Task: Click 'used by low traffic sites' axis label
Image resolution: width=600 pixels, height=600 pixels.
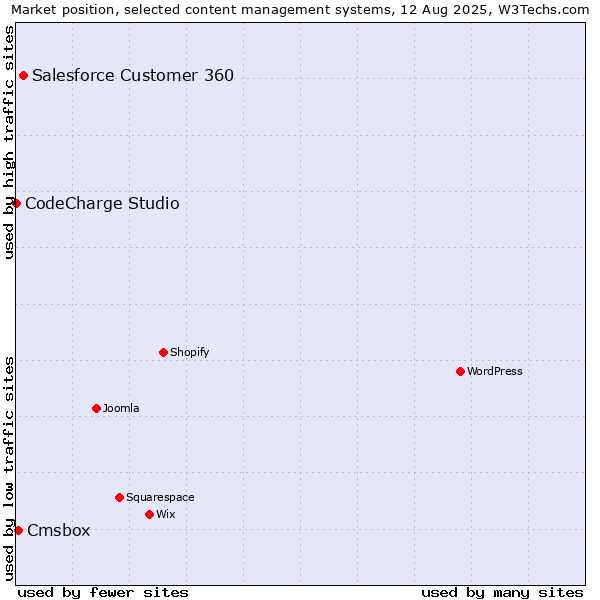Action: point(8,469)
